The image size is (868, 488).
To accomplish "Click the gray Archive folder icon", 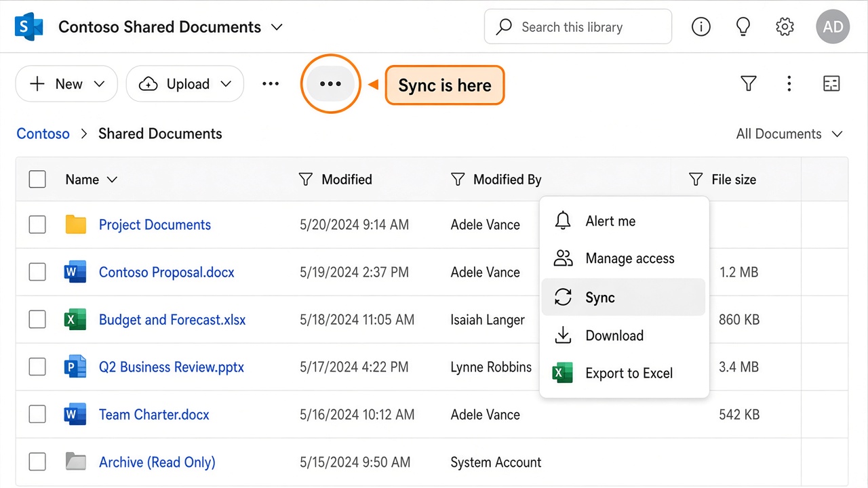I will pyautogui.click(x=75, y=462).
